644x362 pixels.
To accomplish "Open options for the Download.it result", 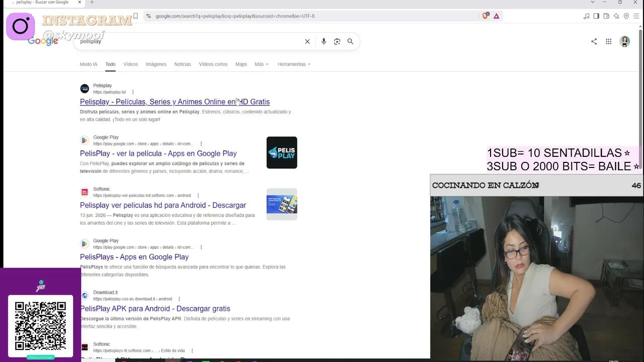I will coord(179,299).
